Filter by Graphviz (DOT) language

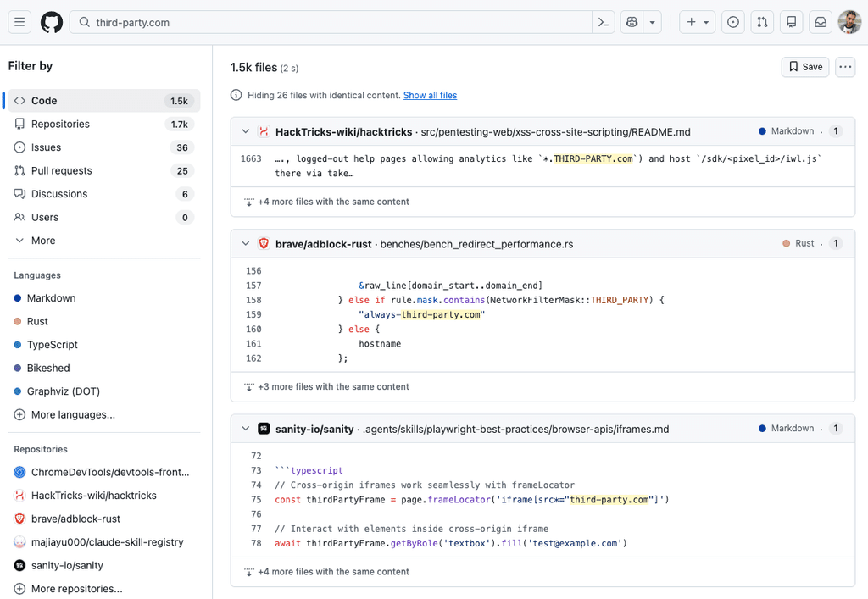[104, 391]
